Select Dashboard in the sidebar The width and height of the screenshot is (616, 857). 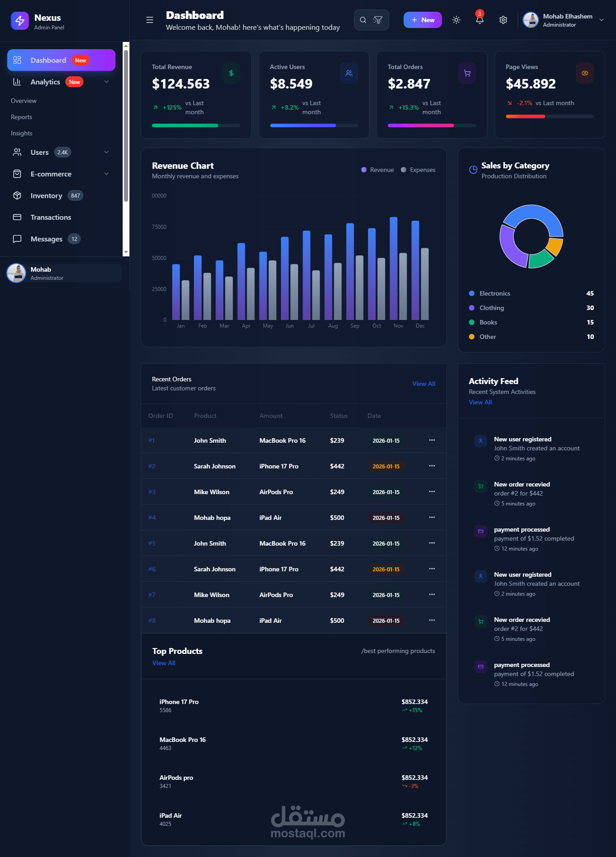coord(61,60)
